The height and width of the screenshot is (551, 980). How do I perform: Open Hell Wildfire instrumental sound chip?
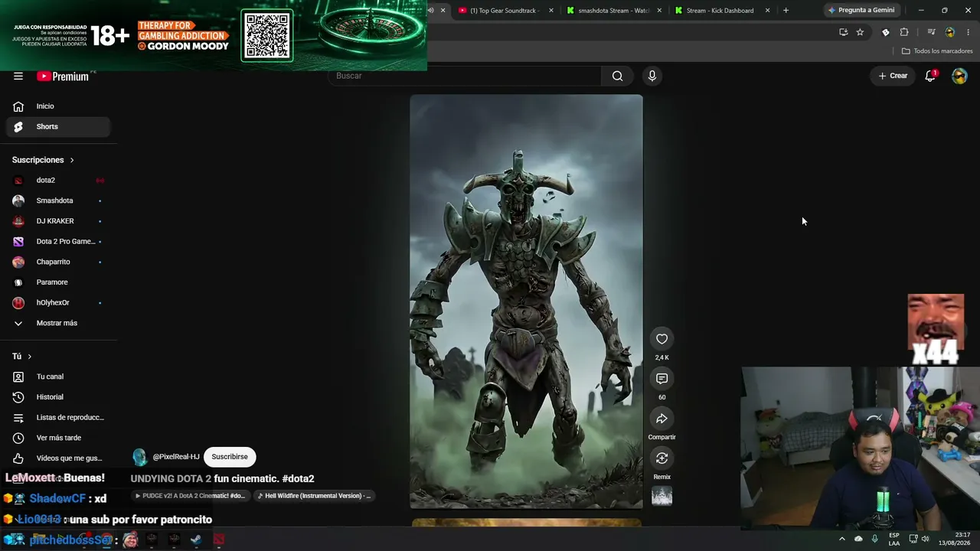tap(314, 496)
